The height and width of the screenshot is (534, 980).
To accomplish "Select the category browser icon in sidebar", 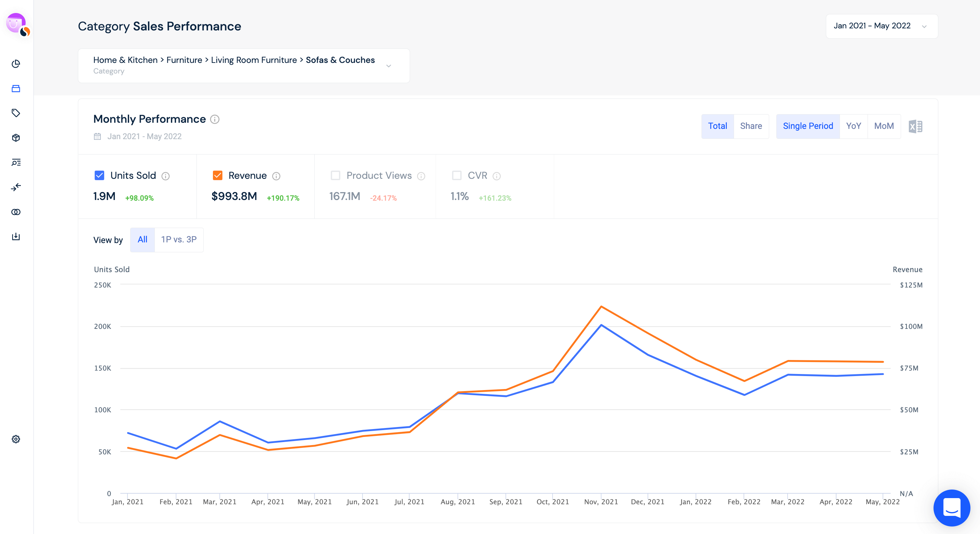I will click(x=16, y=89).
